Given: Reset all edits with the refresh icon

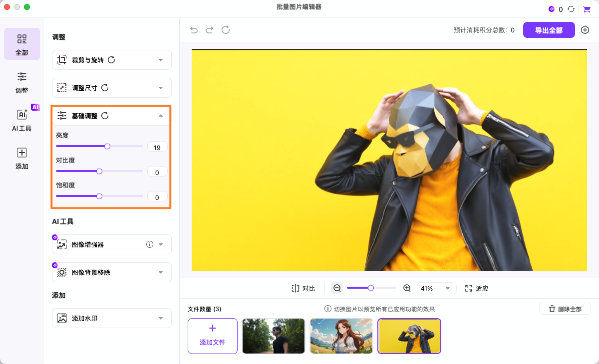Looking at the screenshot, I should [226, 30].
